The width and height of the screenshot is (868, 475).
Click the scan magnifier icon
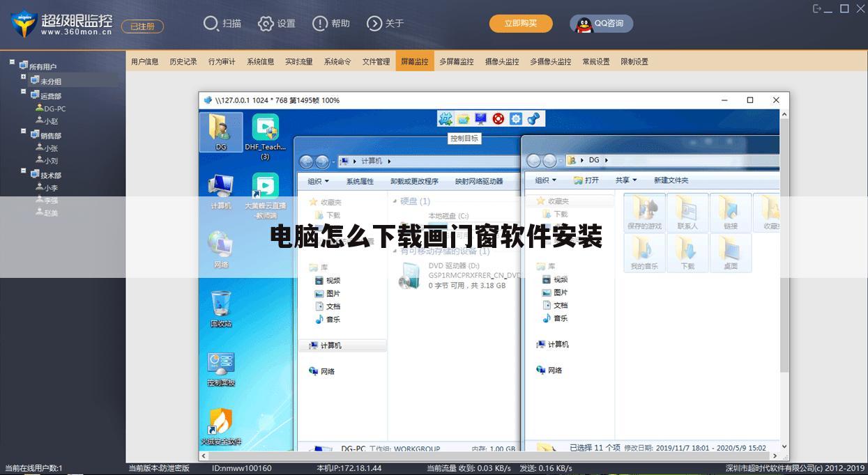point(211,24)
